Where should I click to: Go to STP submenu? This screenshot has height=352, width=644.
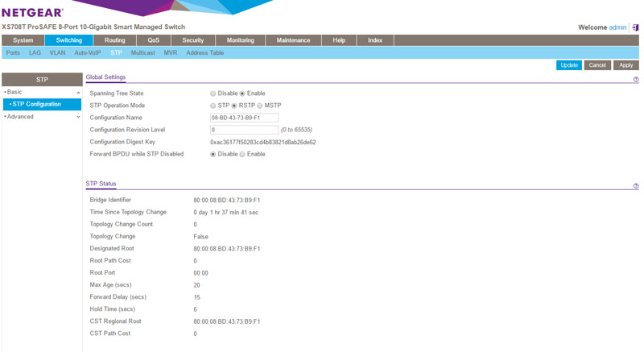[116, 52]
